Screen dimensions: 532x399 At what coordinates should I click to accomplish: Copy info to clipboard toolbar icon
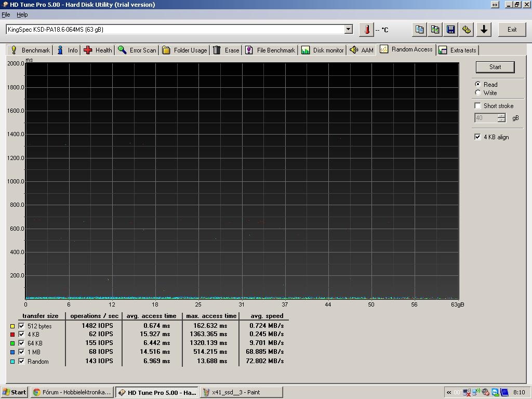point(419,30)
